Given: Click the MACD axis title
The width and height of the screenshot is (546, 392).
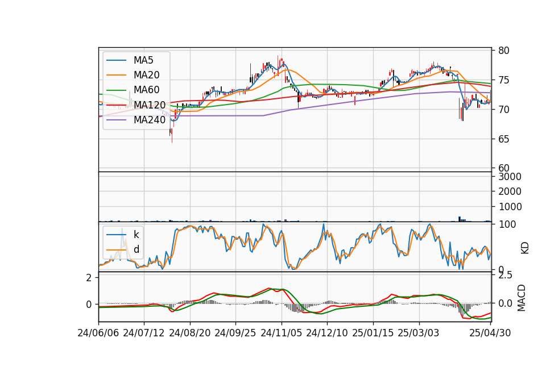Looking at the screenshot, I should [x=522, y=298].
